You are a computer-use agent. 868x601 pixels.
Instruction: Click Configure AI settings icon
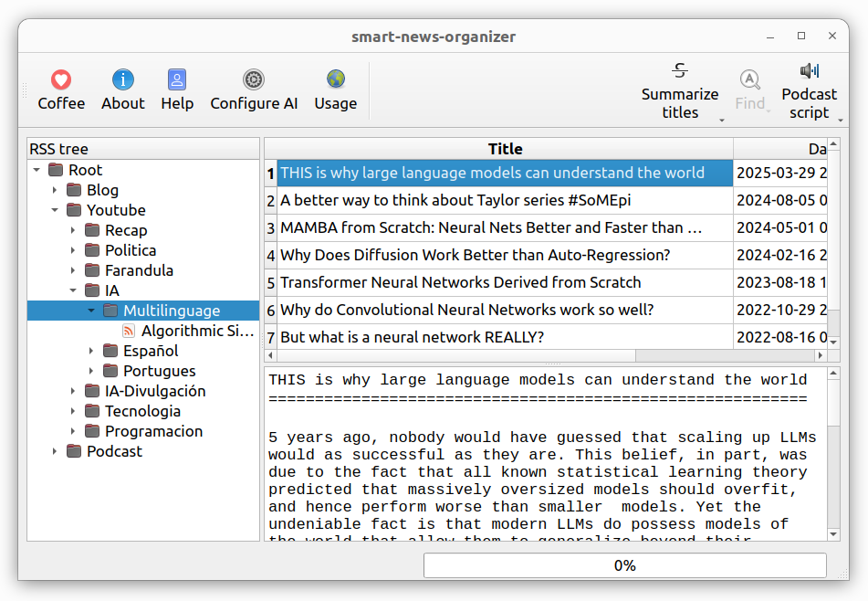(254, 79)
